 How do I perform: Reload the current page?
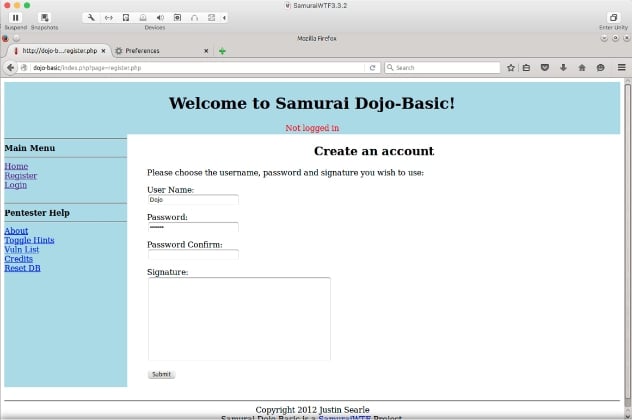coord(372,68)
